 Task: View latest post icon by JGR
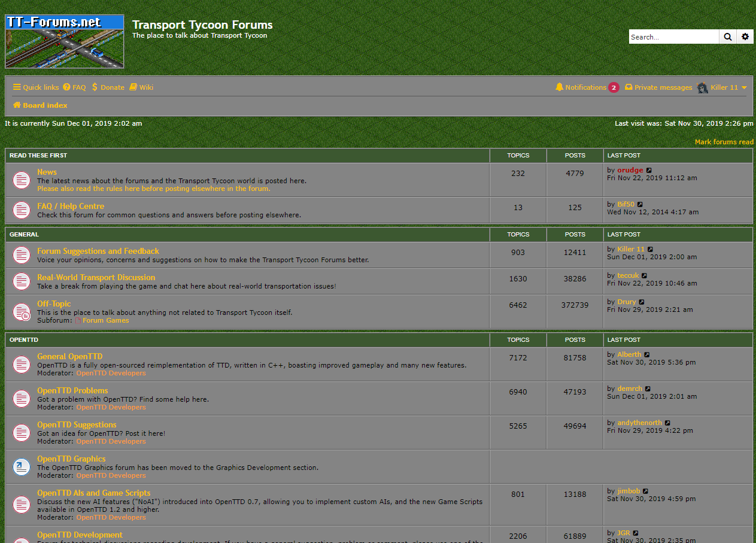click(x=636, y=533)
